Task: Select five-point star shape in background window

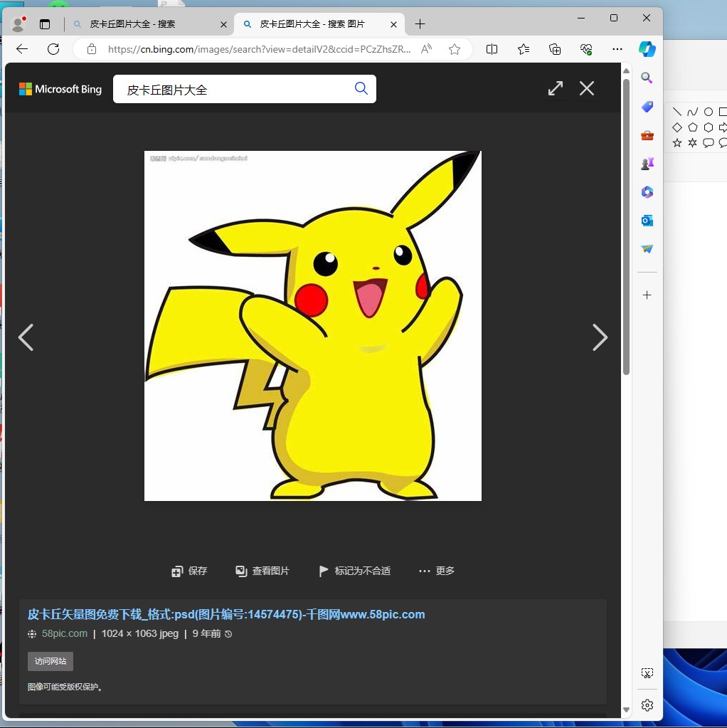Action: (677, 142)
